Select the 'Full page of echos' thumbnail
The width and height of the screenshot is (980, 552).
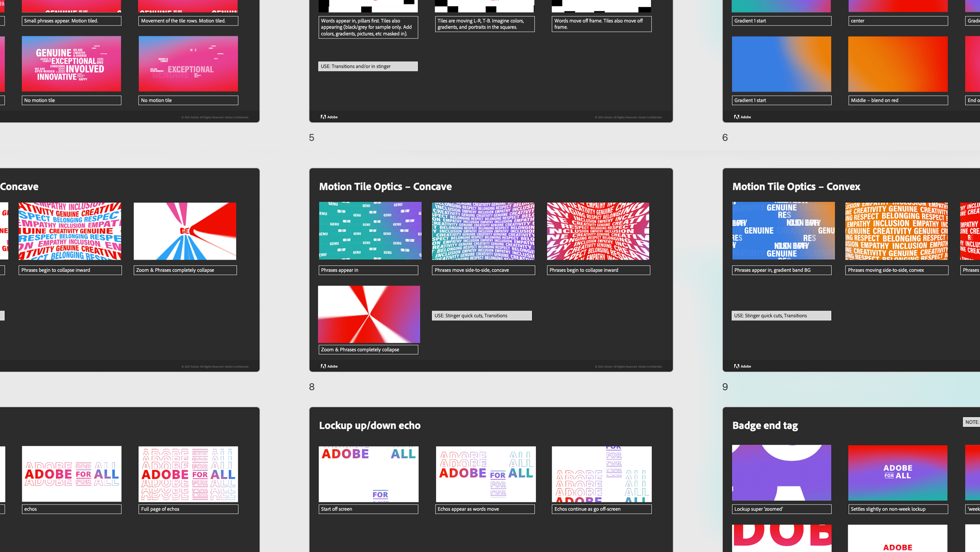(x=188, y=474)
